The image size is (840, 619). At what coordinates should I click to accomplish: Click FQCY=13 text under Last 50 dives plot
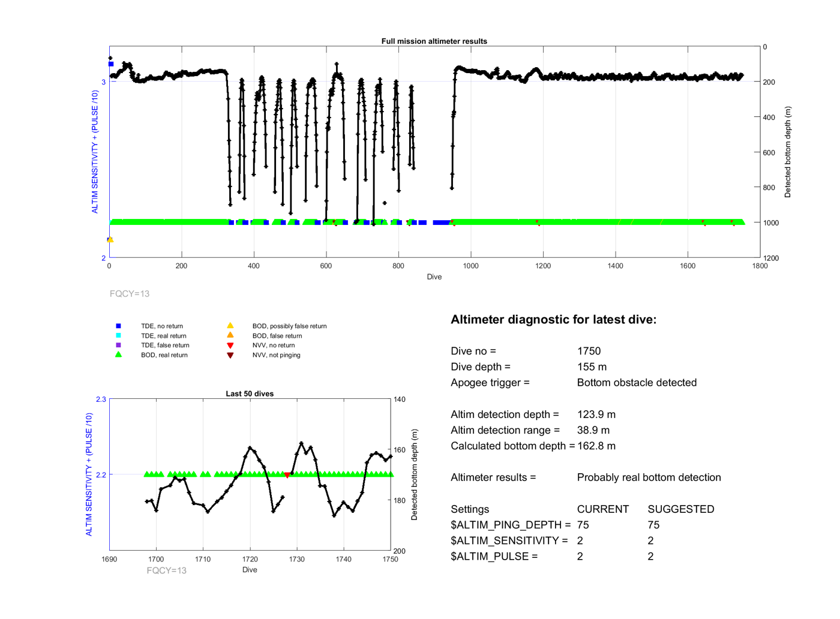click(x=167, y=570)
